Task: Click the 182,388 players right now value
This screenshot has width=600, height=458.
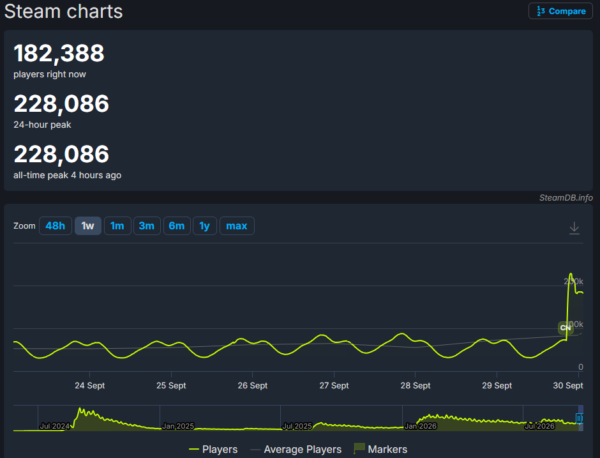Action: 59,53
